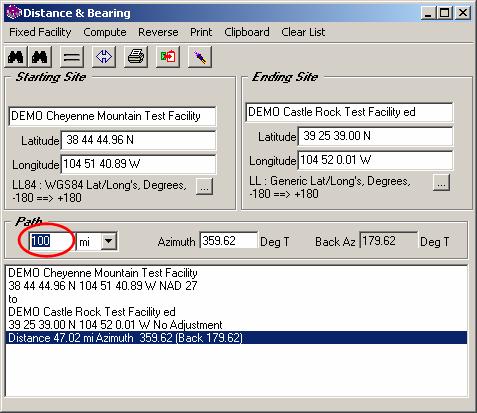Click the path distance input field
The width and height of the screenshot is (477, 413).
click(51, 241)
